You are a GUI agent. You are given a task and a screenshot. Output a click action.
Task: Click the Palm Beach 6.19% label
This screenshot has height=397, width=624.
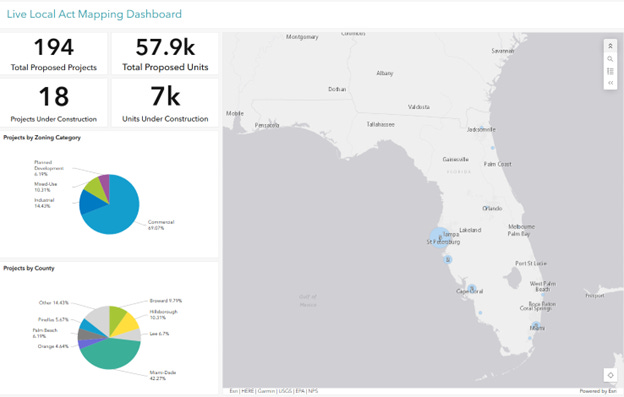pyautogui.click(x=45, y=333)
